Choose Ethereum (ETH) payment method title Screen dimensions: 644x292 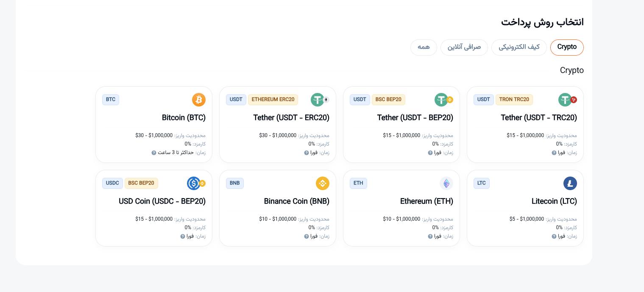point(427,201)
